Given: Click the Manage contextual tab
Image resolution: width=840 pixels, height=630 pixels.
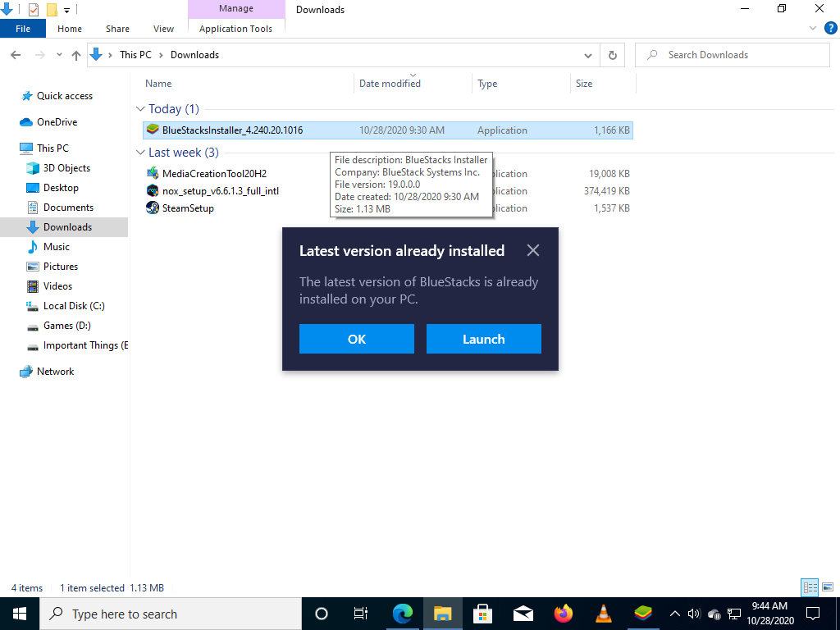Looking at the screenshot, I should [236, 8].
